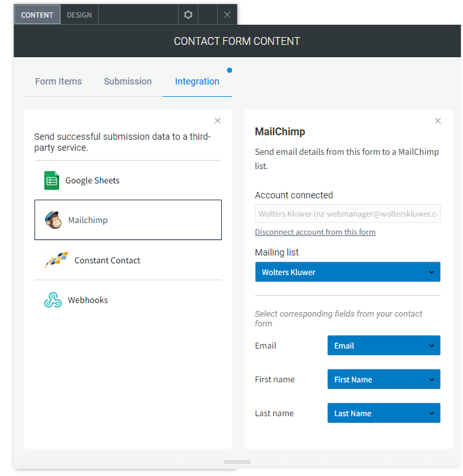This screenshot has height=476, width=463.
Task: Open the Submission tab
Action: [x=128, y=81]
